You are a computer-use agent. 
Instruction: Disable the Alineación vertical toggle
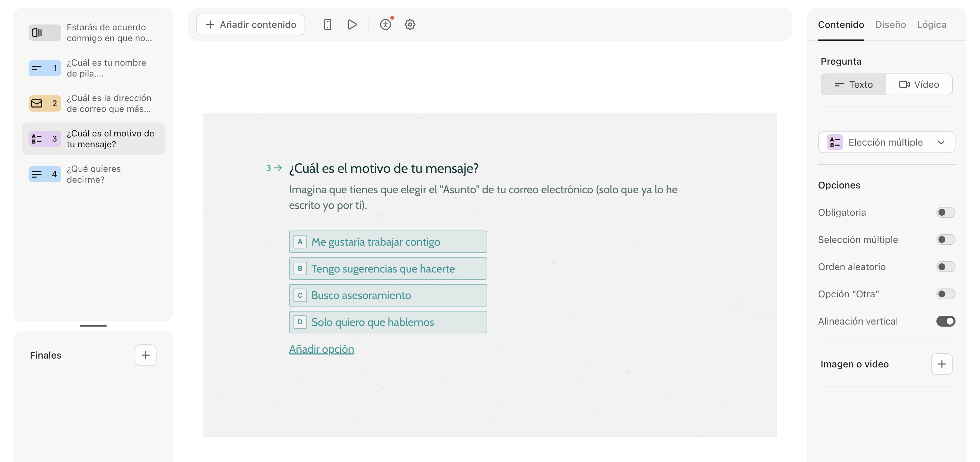tap(945, 321)
